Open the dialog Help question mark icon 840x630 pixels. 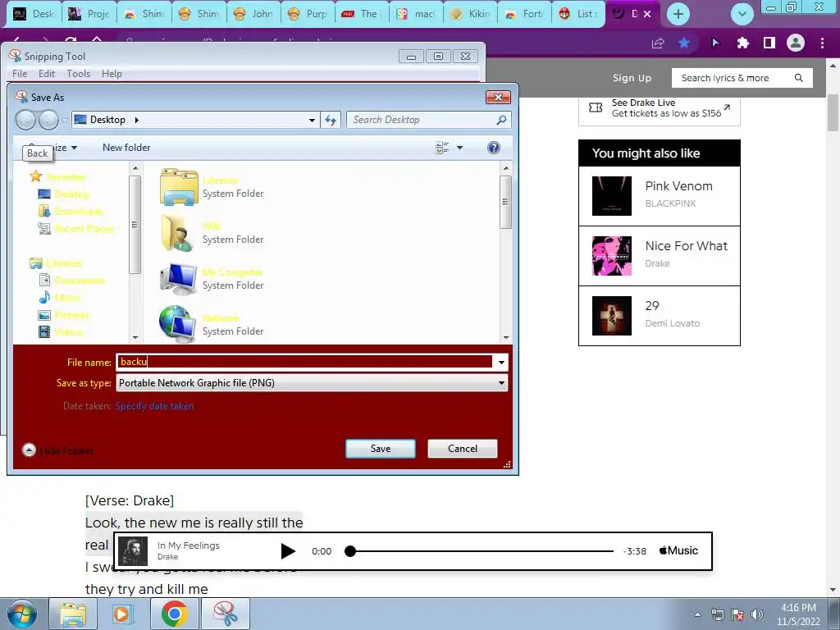pyautogui.click(x=493, y=148)
